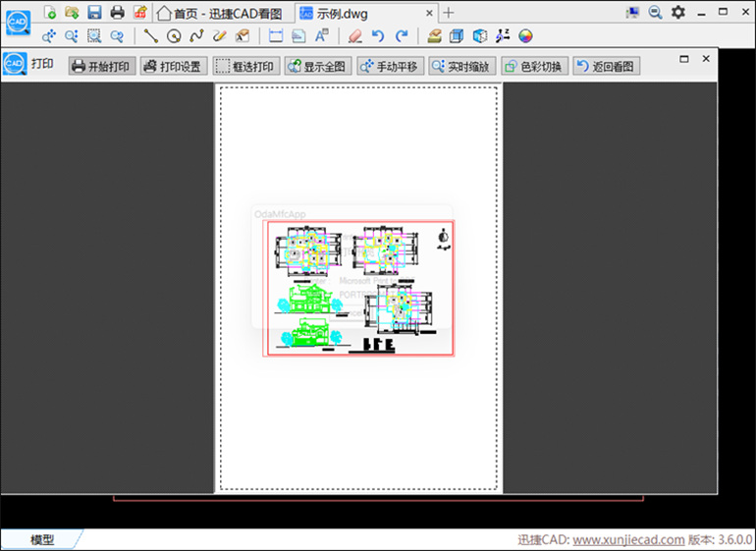This screenshot has width=756, height=551.
Task: Open 打印设置 print settings
Action: [172, 66]
